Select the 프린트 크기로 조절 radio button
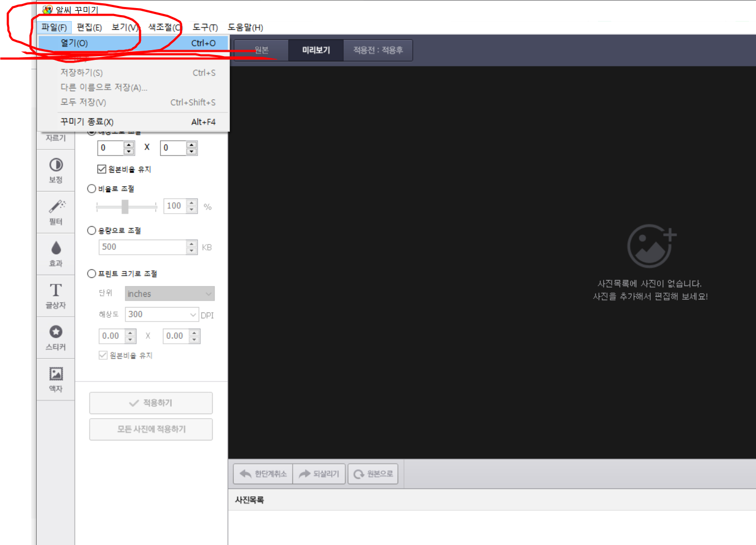756x545 pixels. point(92,274)
